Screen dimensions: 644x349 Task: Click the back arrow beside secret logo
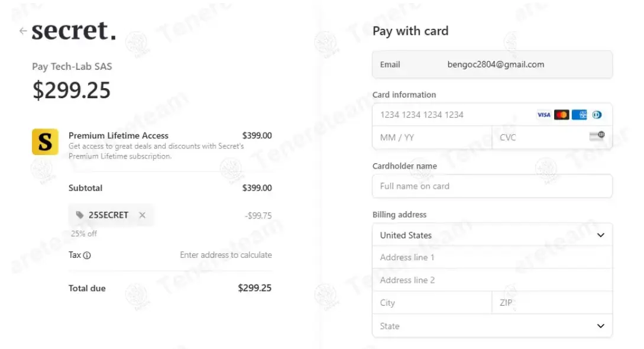click(23, 31)
